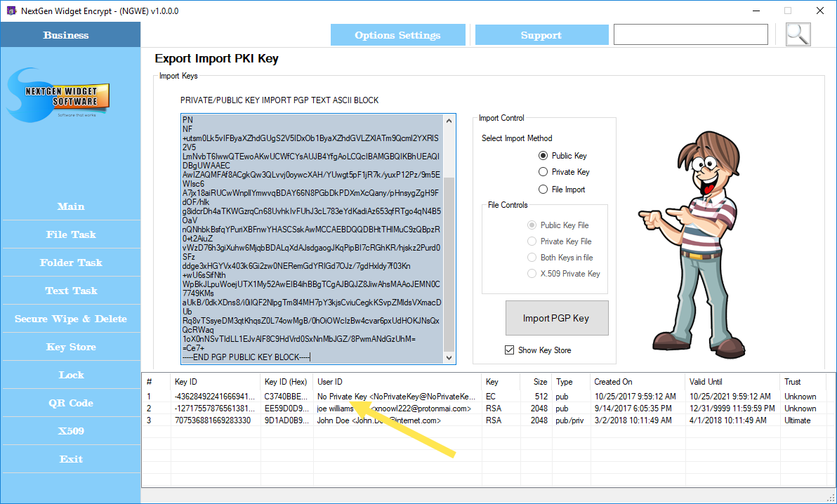Image resolution: width=837 pixels, height=504 pixels.
Task: Open the Text Task section
Action: click(71, 291)
